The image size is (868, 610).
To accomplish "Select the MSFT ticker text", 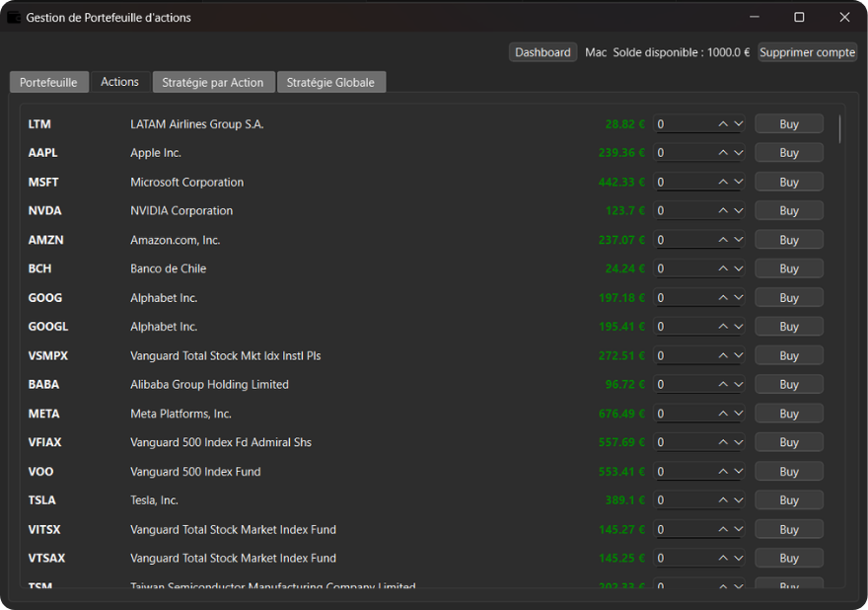I will point(43,183).
